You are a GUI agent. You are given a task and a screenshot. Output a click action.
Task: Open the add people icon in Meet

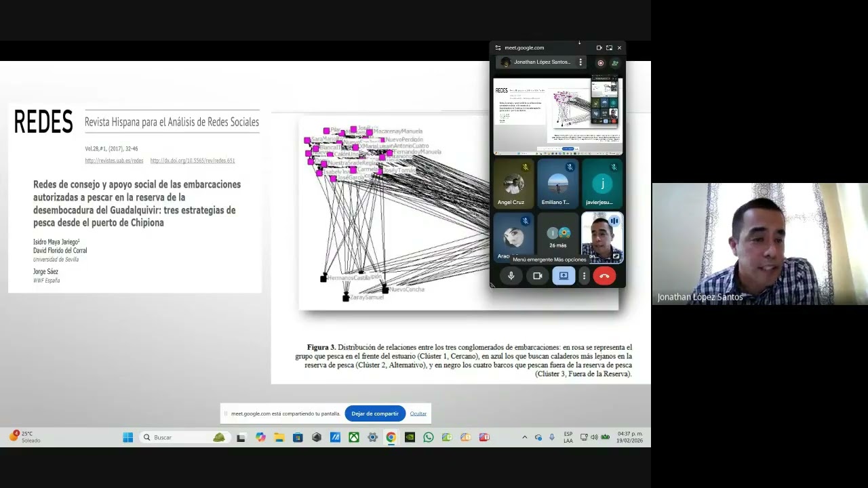[615, 62]
